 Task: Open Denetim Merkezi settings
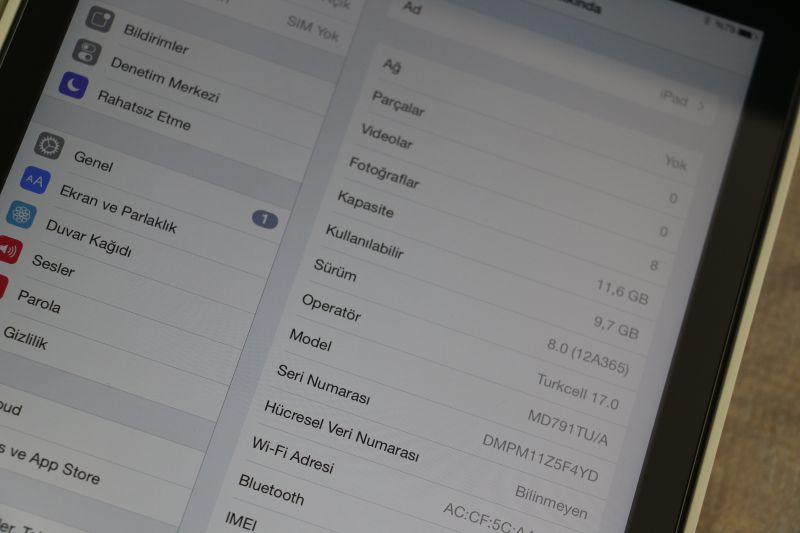(165, 80)
